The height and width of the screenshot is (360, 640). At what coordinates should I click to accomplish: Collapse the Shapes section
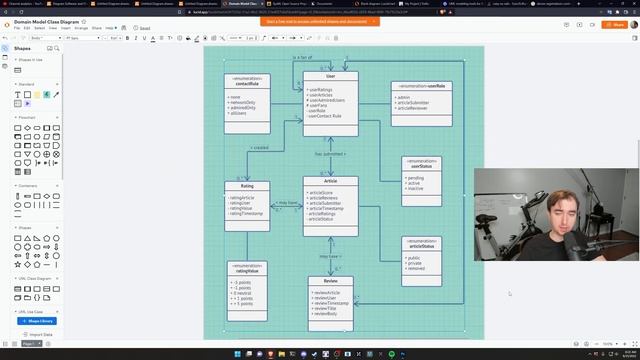[16, 228]
